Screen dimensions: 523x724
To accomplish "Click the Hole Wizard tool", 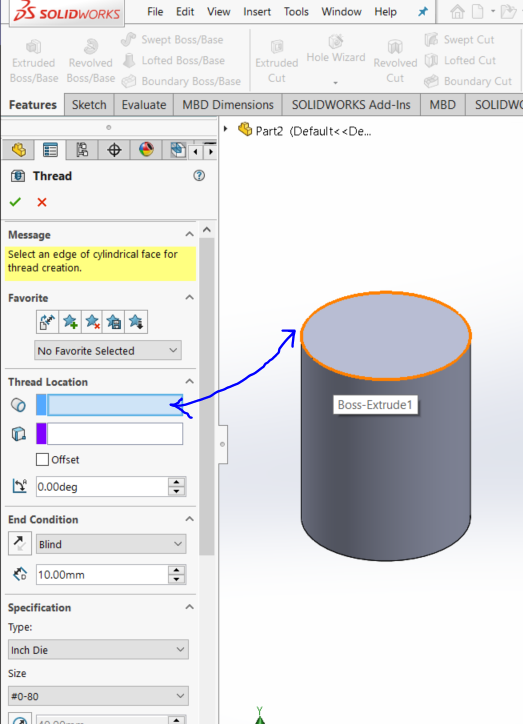I will point(336,49).
